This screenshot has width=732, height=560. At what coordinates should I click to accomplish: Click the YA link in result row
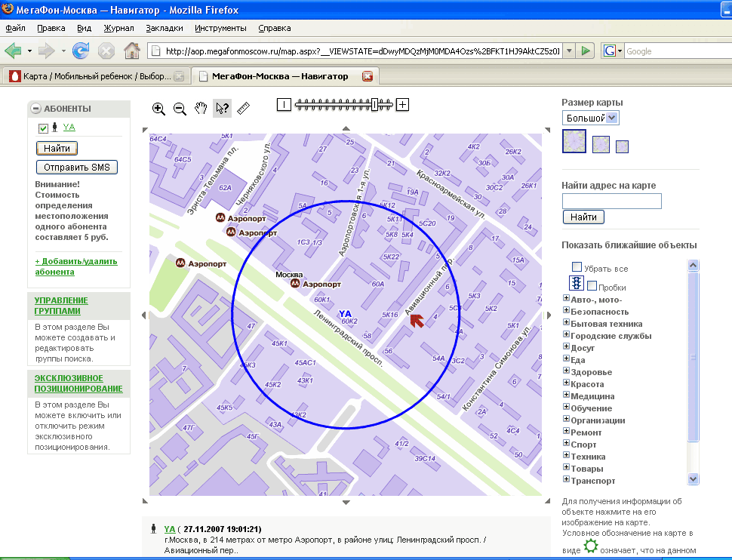pos(170,529)
